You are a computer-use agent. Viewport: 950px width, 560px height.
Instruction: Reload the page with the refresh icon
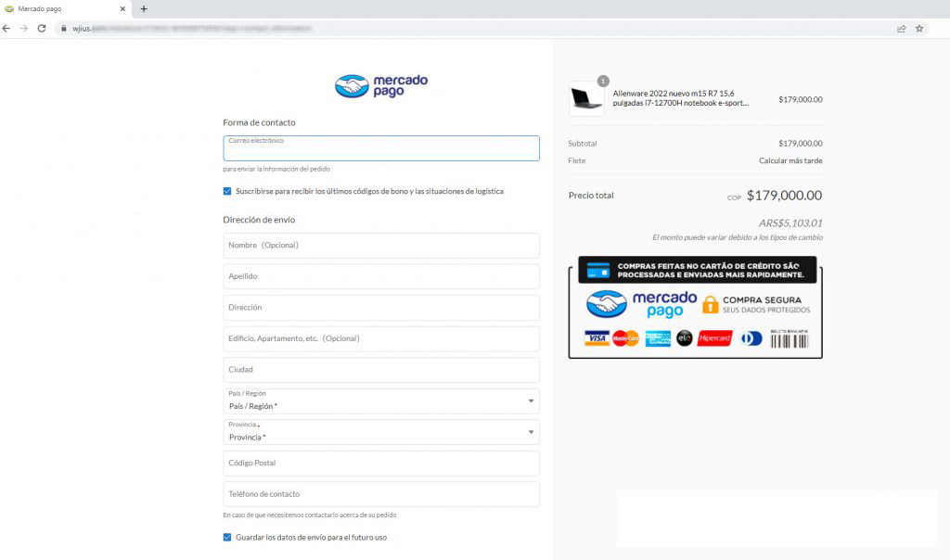(42, 29)
